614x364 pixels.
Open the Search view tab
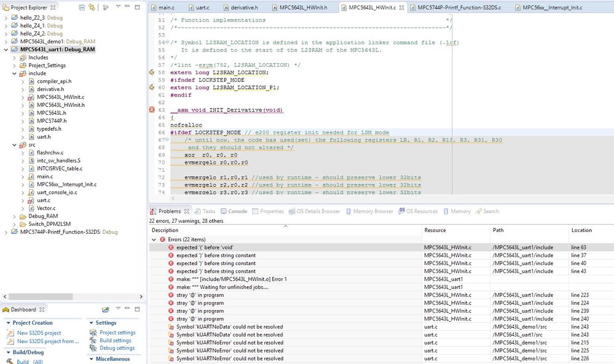[x=487, y=211]
